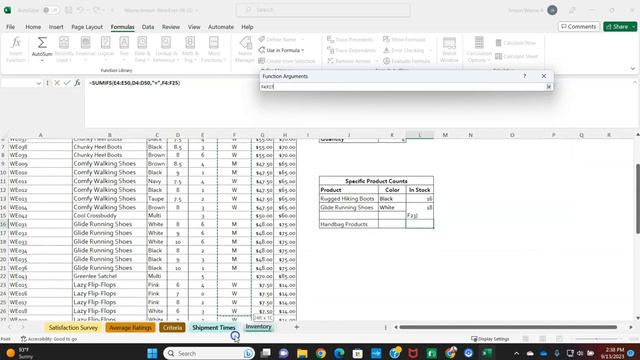Click Calculate Sheet
Image resolution: width=640 pixels, height=360 pixels.
pyautogui.click(x=516, y=56)
